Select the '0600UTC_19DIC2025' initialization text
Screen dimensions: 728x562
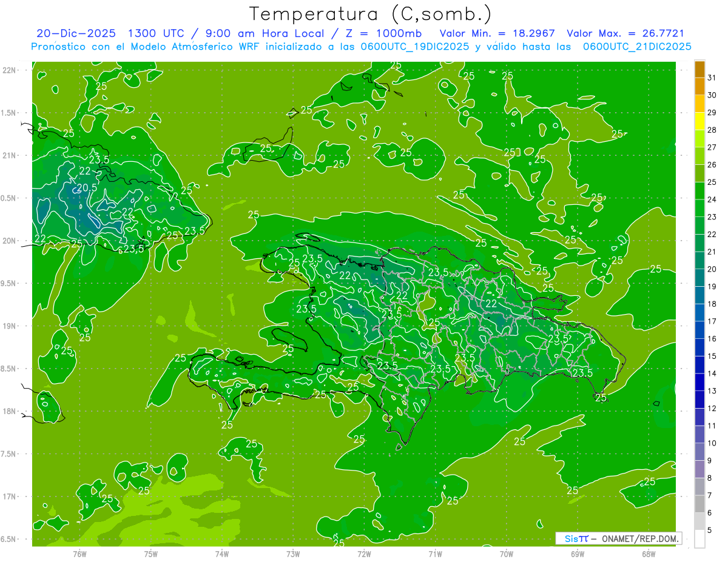[x=416, y=47]
